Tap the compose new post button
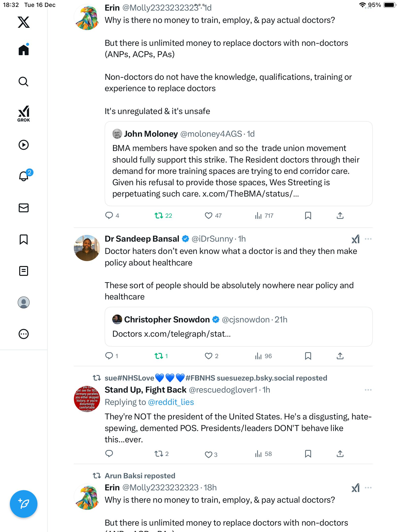 tap(24, 504)
